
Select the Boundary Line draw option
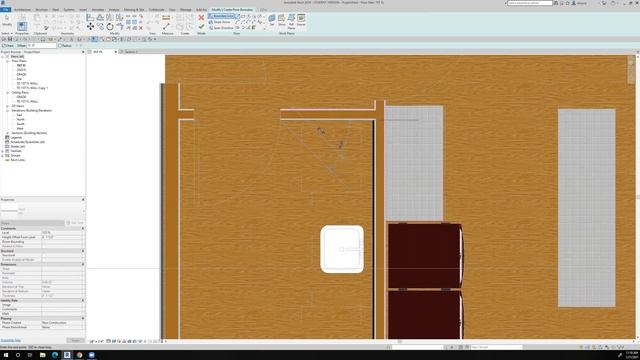point(222,16)
